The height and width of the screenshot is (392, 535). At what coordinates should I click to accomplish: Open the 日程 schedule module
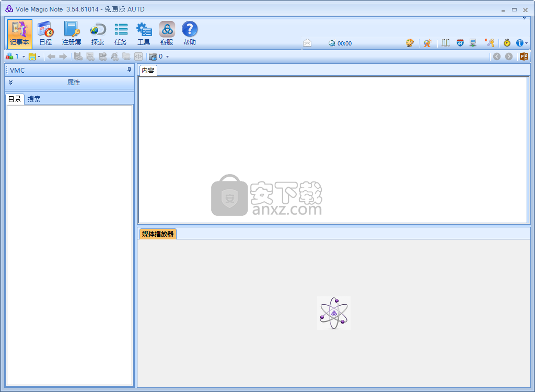(45, 34)
